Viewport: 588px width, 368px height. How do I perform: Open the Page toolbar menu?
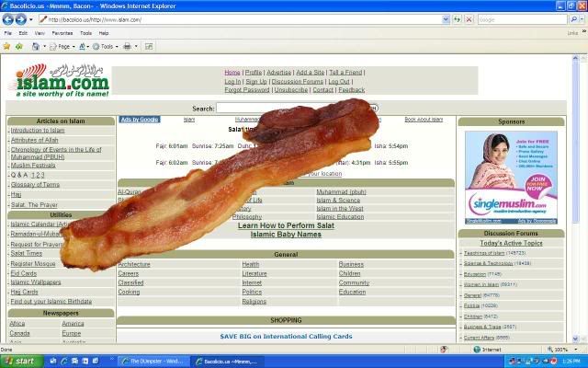coord(62,47)
